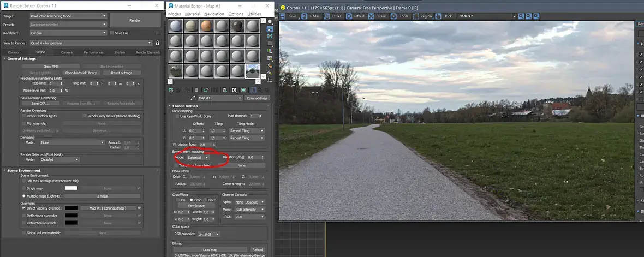Open the Material/Map Navigator icon
Screen dimensions: 644x257
270,80
